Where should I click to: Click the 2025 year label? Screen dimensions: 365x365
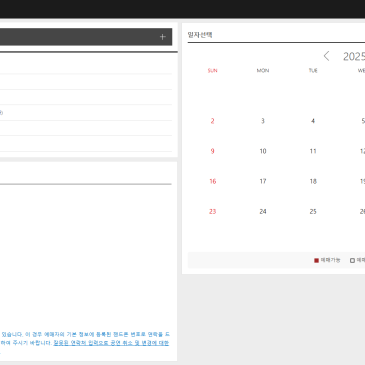[x=354, y=56]
